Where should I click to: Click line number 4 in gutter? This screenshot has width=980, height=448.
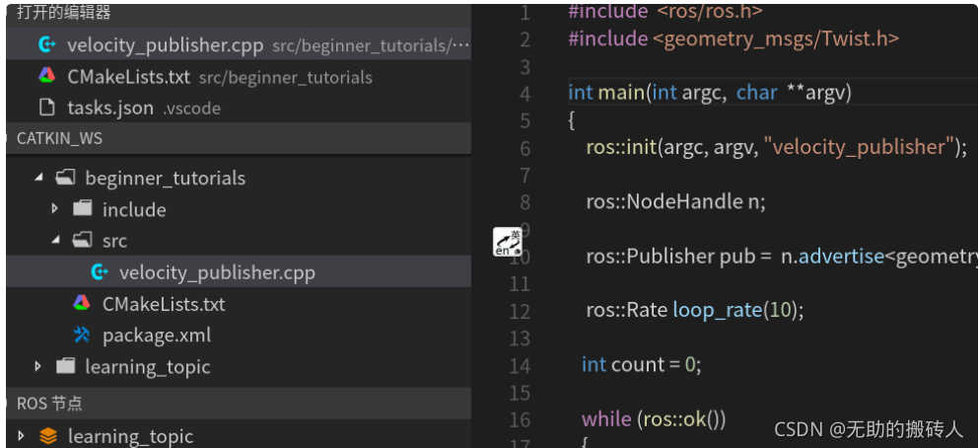pos(525,93)
